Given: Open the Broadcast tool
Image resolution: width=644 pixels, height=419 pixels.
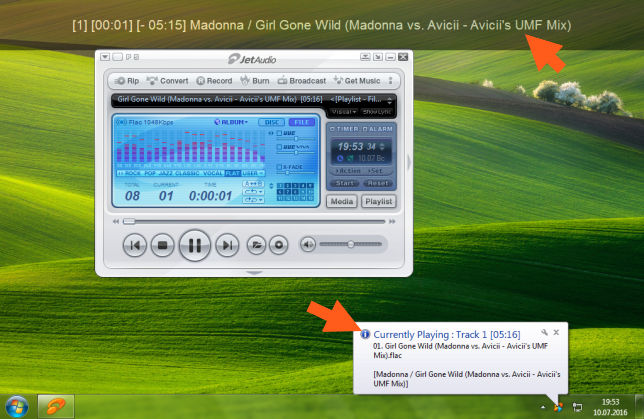Looking at the screenshot, I should tap(302, 81).
